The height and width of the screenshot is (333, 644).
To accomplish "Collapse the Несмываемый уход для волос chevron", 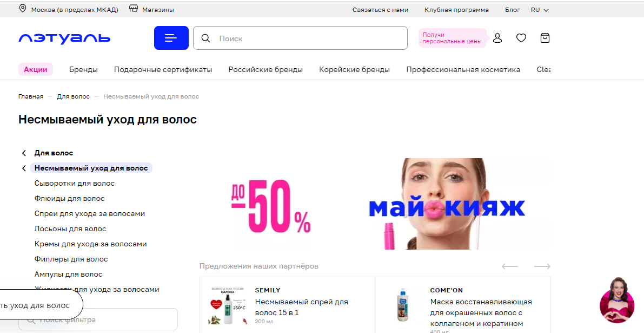I will [x=24, y=168].
